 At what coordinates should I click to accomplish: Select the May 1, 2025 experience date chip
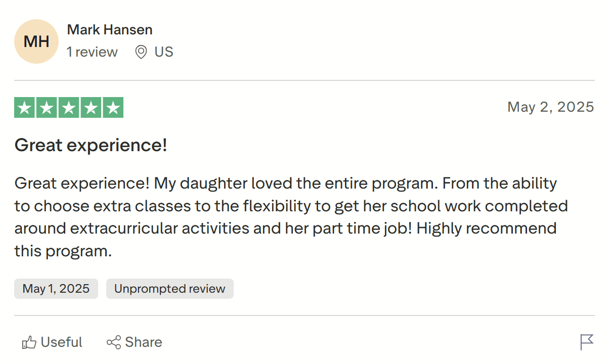coord(56,289)
